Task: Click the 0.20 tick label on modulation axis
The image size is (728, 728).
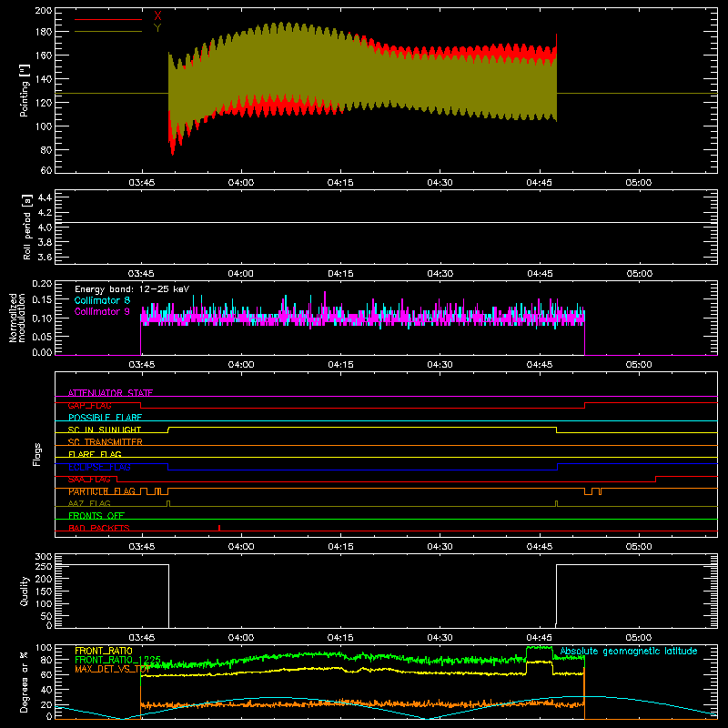Action: (43, 283)
